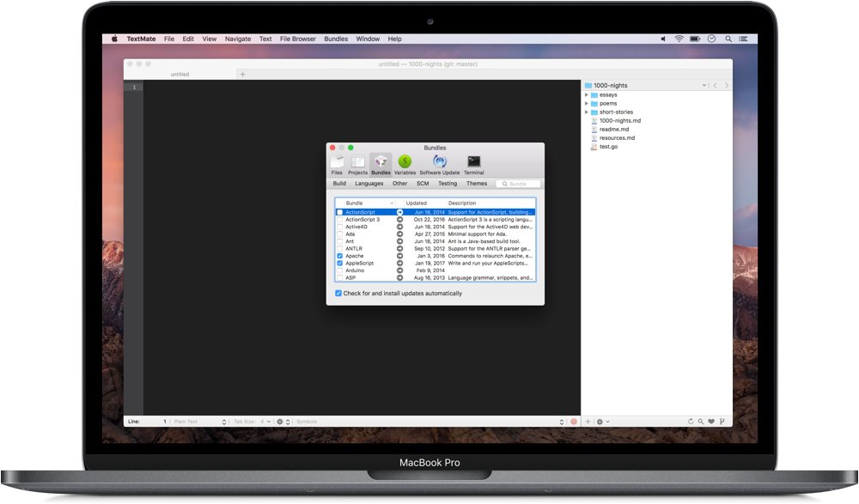Click the Bundle search field

(518, 184)
